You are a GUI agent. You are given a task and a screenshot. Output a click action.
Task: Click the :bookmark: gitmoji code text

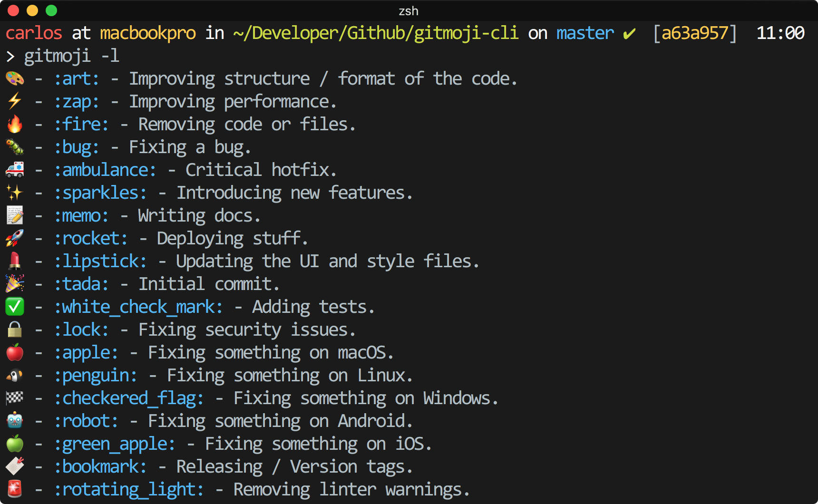[x=100, y=466]
